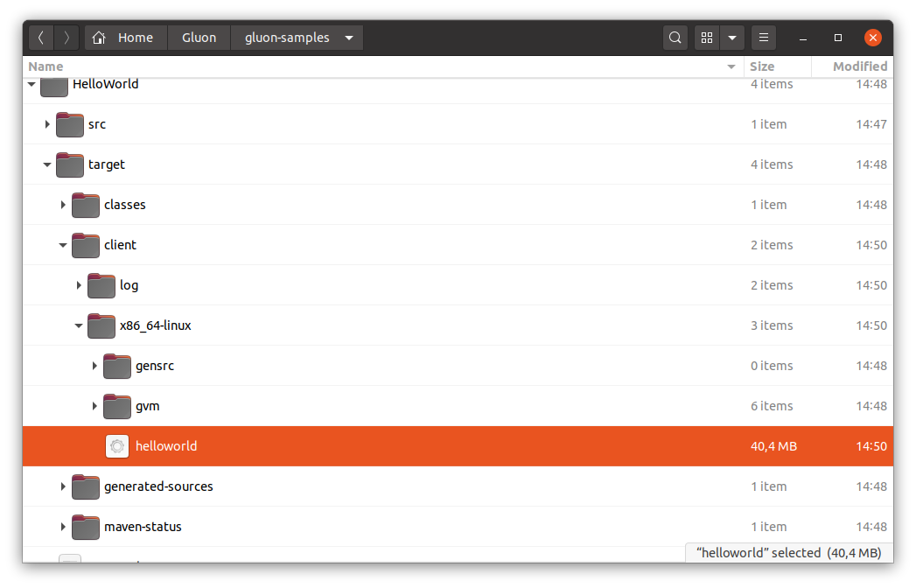Click '3 items' size of x86_64-linux
This screenshot has height=588, width=916.
[x=772, y=325]
